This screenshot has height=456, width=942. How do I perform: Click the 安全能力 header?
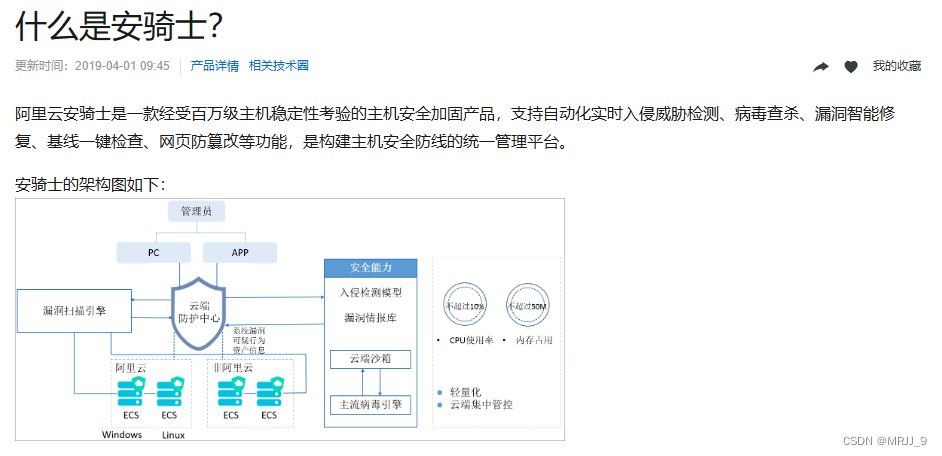coord(371,268)
